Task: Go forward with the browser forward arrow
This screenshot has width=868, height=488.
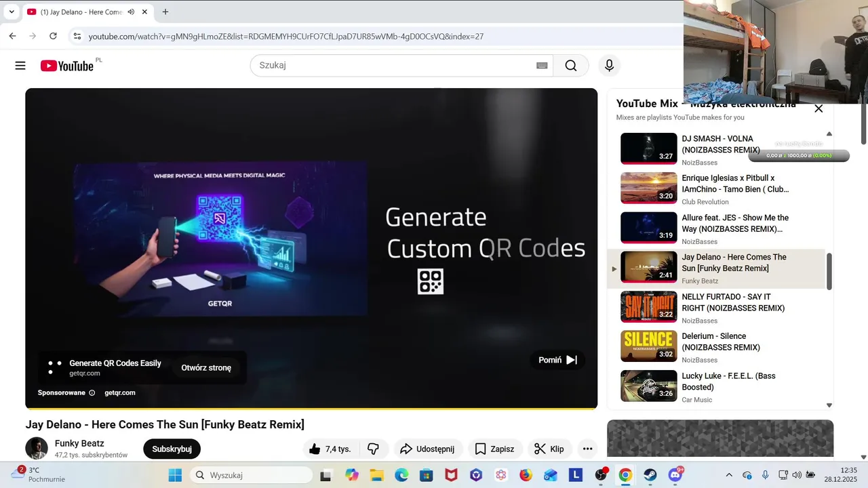Action: click(x=32, y=36)
